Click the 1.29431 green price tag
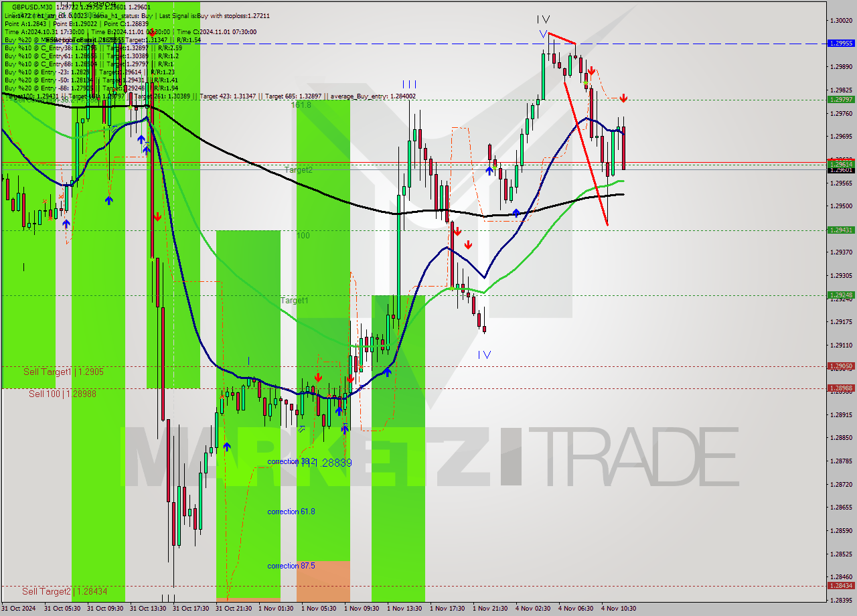This screenshot has height=616, width=857. 842,230
